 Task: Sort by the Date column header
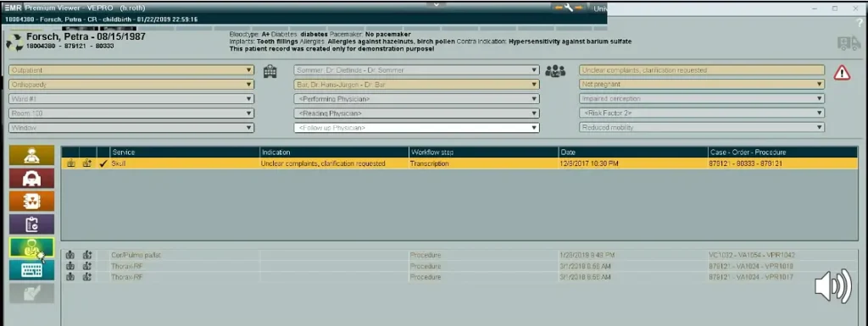click(633, 152)
